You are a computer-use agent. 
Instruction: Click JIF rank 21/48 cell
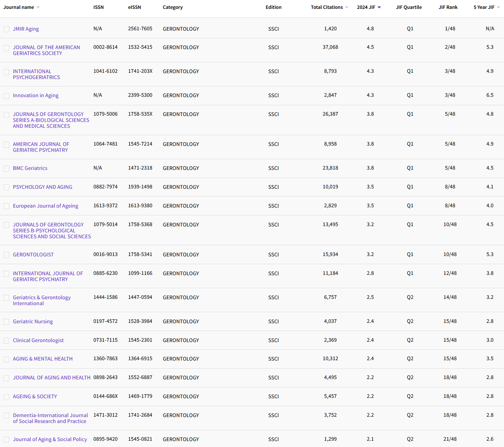(450, 439)
